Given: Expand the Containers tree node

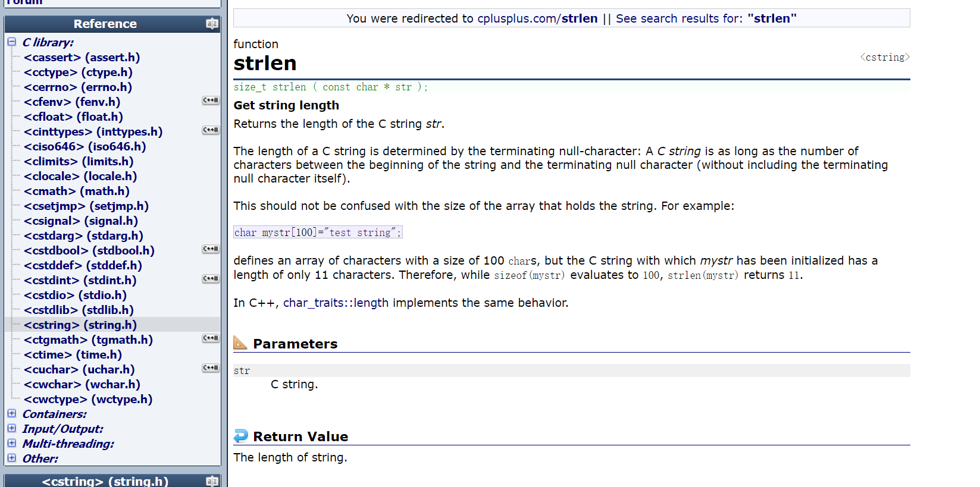Looking at the screenshot, I should coord(12,413).
